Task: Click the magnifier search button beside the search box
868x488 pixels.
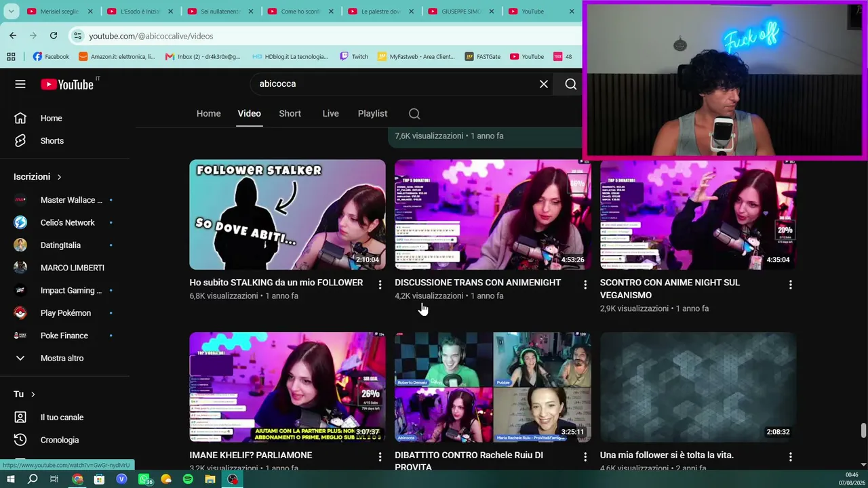Action: point(571,84)
